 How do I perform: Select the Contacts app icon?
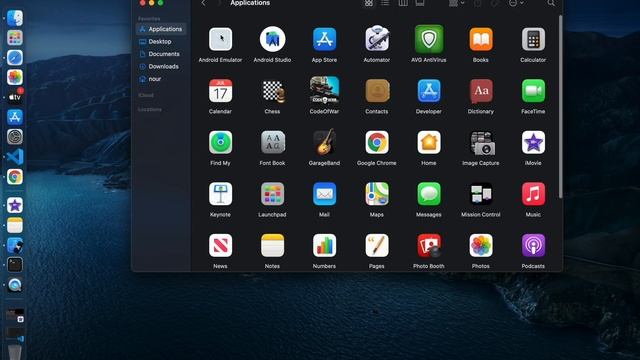[x=377, y=91]
